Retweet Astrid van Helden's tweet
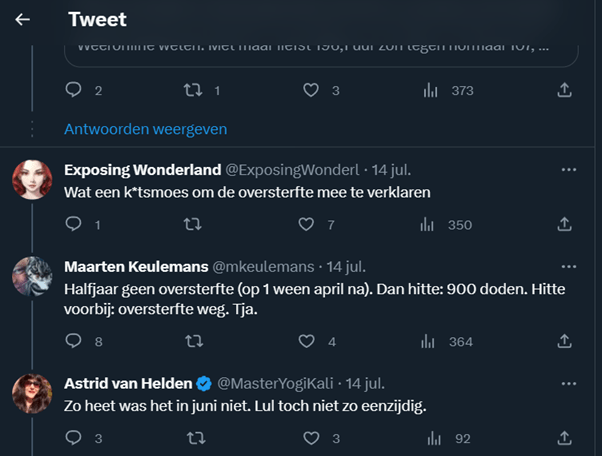This screenshot has height=456, width=602. point(195,437)
